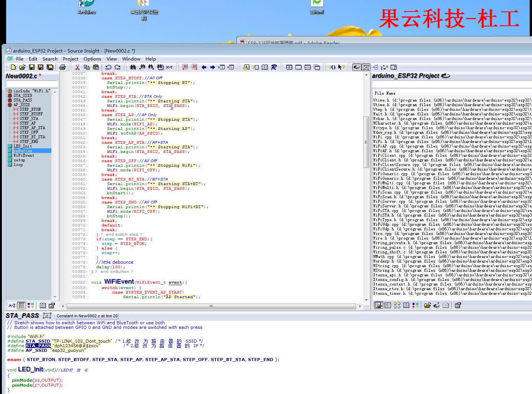
Task: Click the A-Z sort icon in symbol panel
Action: click(12, 305)
